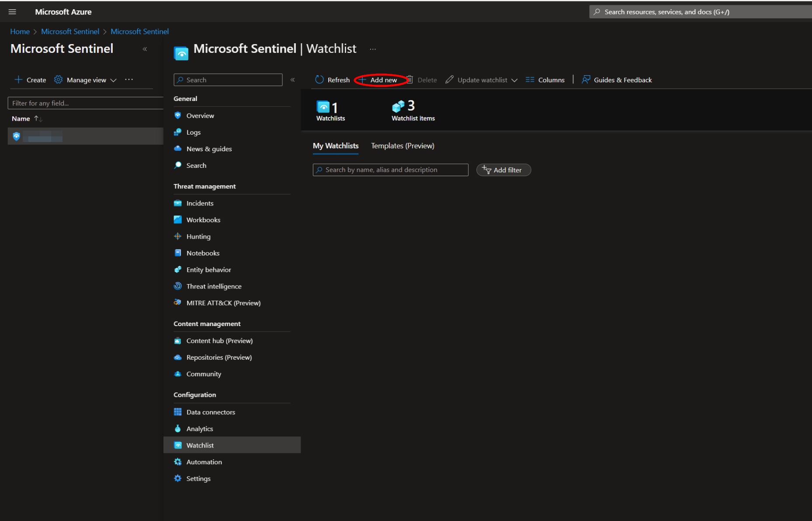Viewport: 812px width, 521px height.
Task: Click the Analytics flask icon
Action: 177,428
